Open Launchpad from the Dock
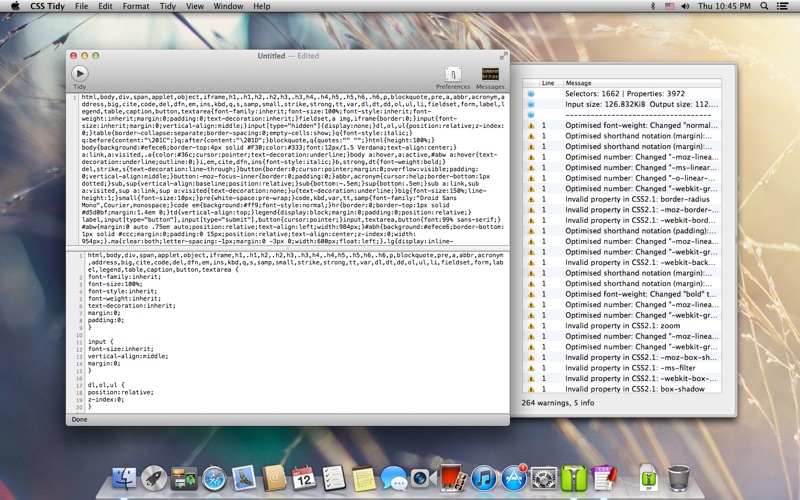Image resolution: width=800 pixels, height=500 pixels. (x=154, y=479)
